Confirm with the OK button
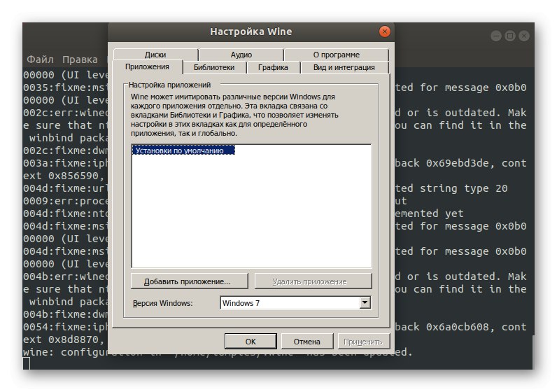557x392 pixels. click(251, 341)
